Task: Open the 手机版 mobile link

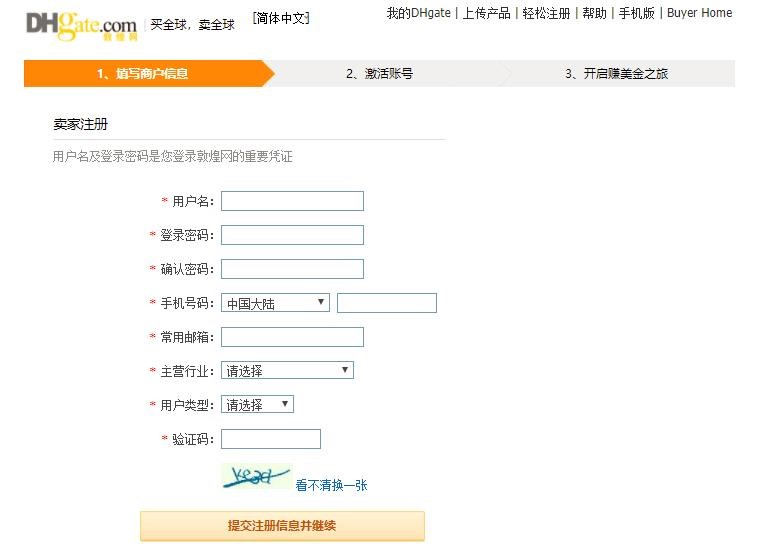Action: pos(636,13)
